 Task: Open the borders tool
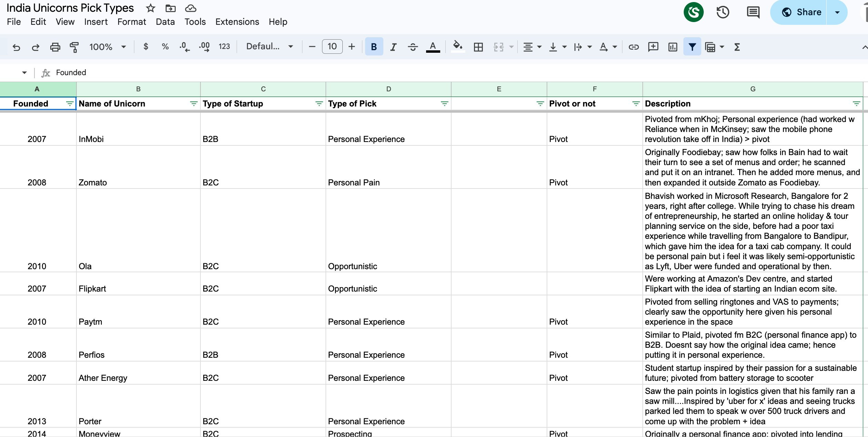pos(478,47)
